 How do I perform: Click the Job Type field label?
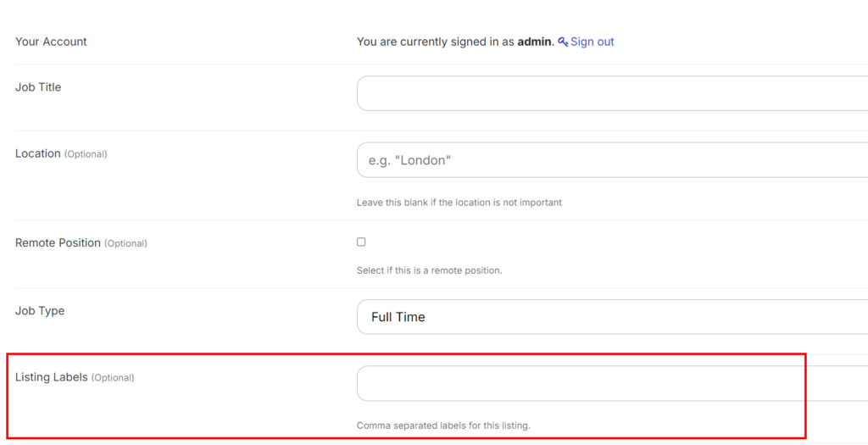coord(40,310)
